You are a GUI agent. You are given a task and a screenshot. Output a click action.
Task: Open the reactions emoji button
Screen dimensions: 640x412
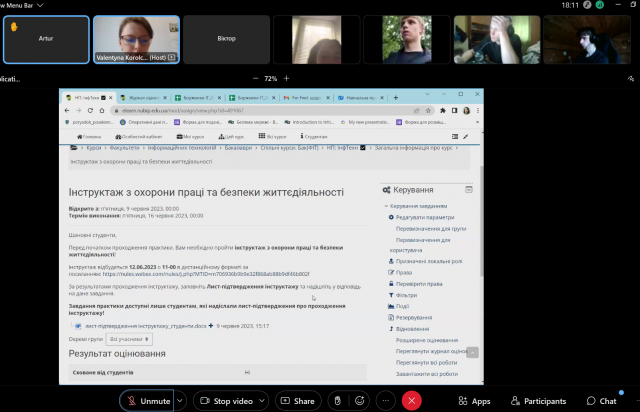point(360,401)
